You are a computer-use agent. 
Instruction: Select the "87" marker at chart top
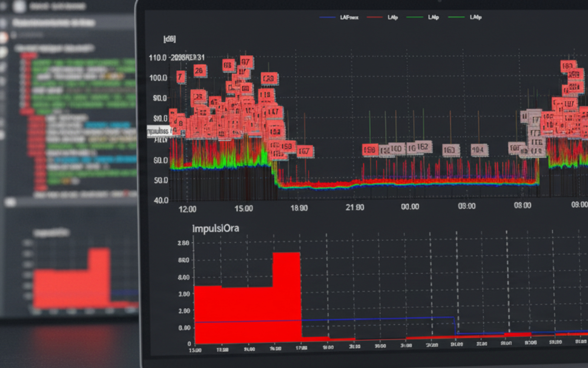[246, 61]
